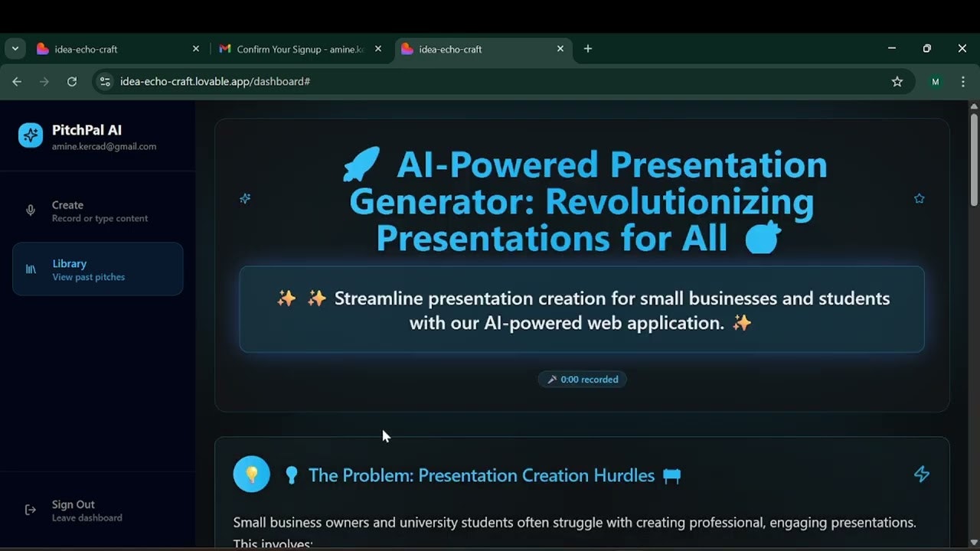This screenshot has width=980, height=551.
Task: Click the 0:00 recorded badge
Action: [x=583, y=379]
